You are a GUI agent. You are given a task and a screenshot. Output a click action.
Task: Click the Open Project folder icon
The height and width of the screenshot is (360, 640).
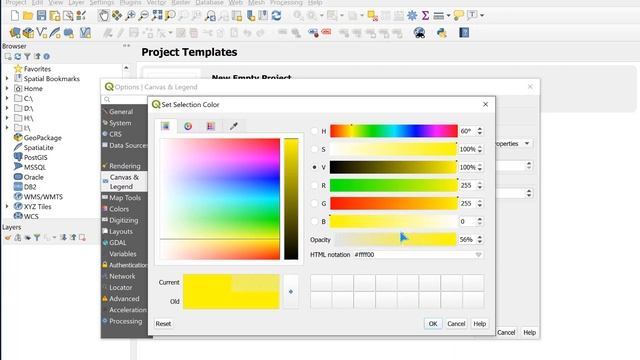[28, 16]
